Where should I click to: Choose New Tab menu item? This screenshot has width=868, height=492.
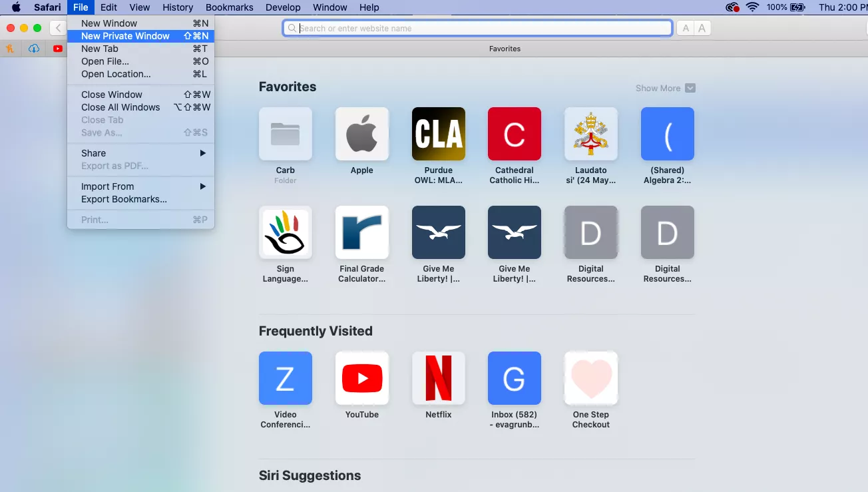[140, 49]
